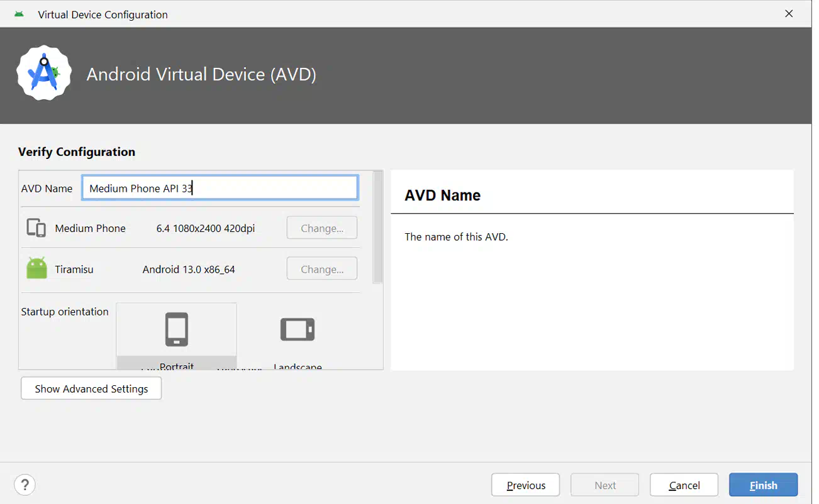Click the "Android 13.0 x86_64" text
This screenshot has height=504, width=819.
click(x=189, y=269)
